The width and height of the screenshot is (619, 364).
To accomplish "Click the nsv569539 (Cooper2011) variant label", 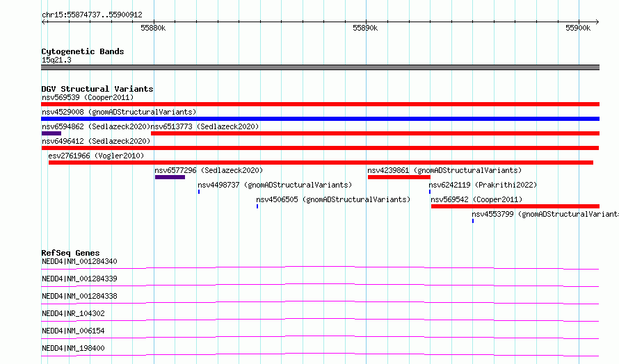I will coord(88,97).
